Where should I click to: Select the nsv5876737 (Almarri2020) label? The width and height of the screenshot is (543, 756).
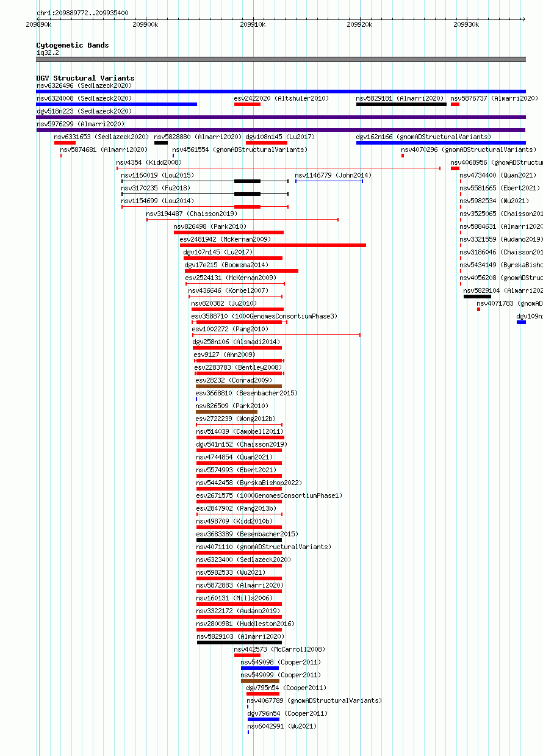pyautogui.click(x=494, y=98)
